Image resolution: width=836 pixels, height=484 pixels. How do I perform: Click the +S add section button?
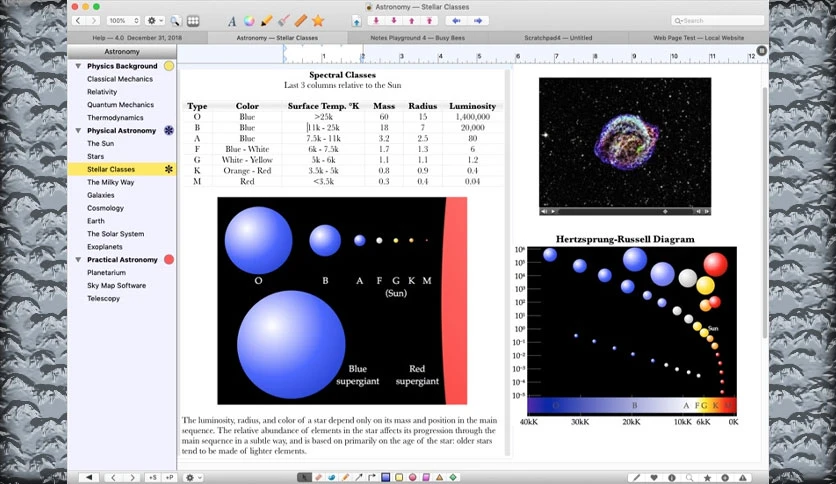coord(153,478)
